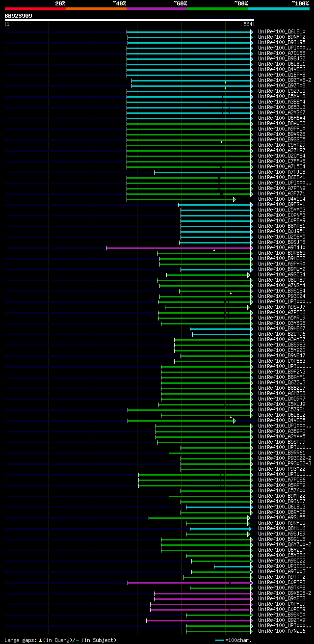Select the UniRef100_C0PFD9 label

[x=282, y=604]
